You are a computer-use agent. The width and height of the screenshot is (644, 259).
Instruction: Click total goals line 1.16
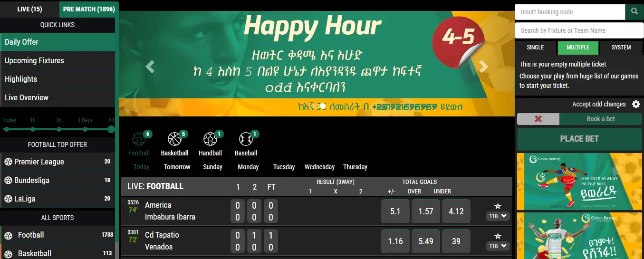click(x=395, y=241)
